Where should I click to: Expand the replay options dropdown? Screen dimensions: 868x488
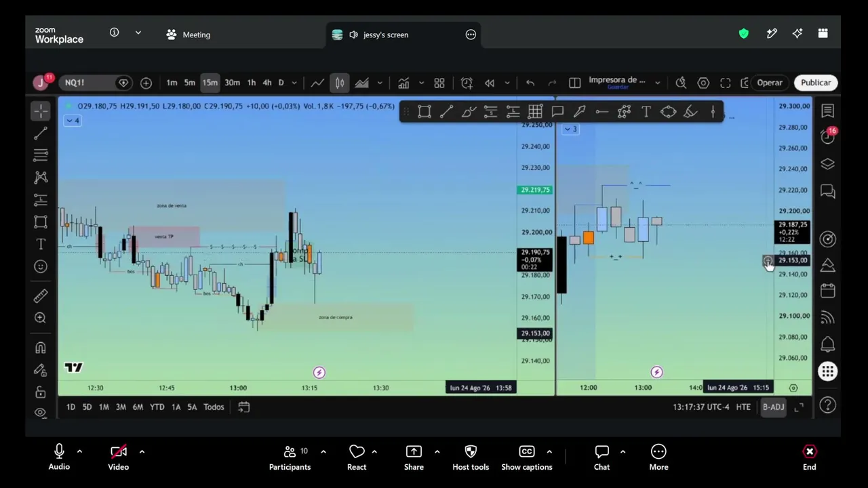pos(507,83)
